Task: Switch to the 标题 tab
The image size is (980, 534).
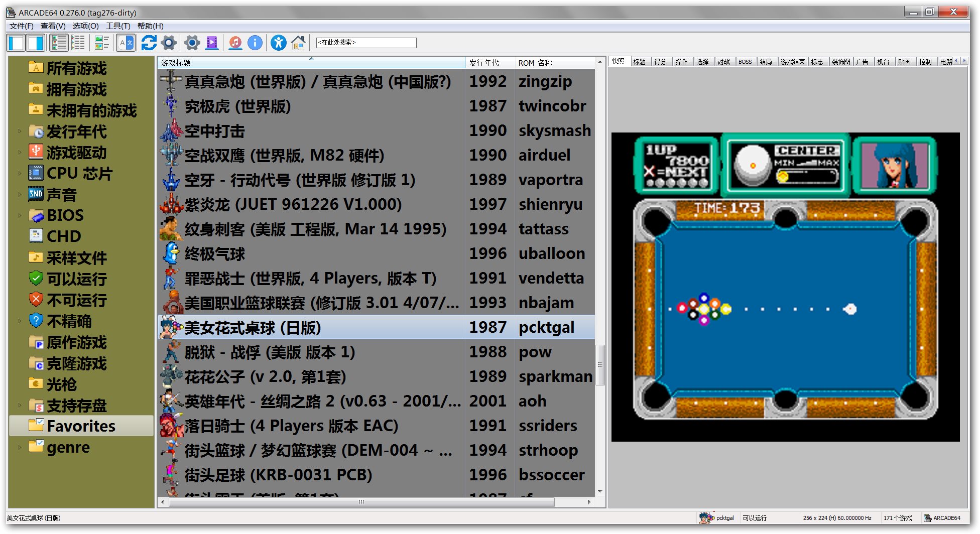Action: pos(640,62)
